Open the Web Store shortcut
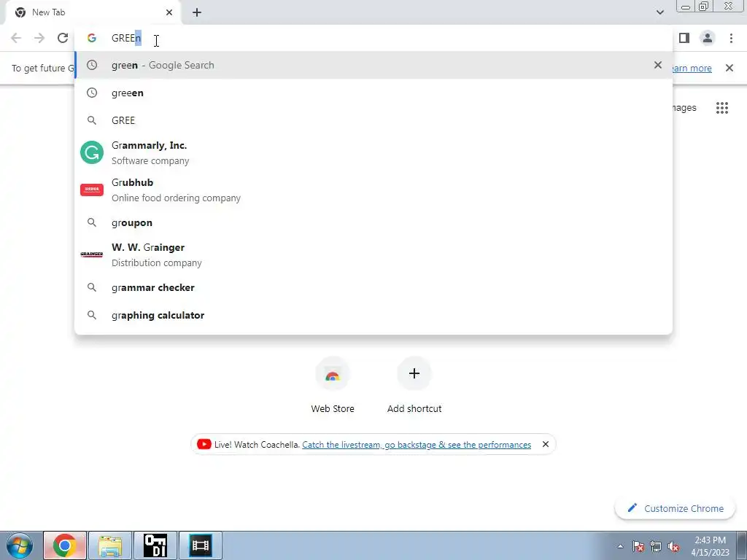This screenshot has height=560, width=747. [x=333, y=386]
